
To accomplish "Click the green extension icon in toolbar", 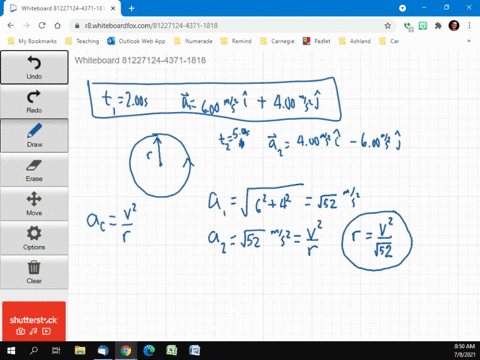I will coord(423,26).
